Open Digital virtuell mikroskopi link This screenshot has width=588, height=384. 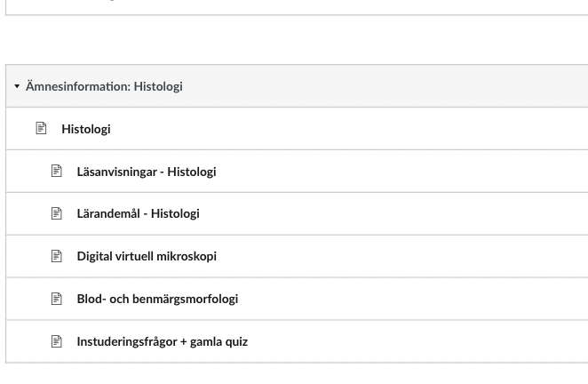tap(147, 256)
